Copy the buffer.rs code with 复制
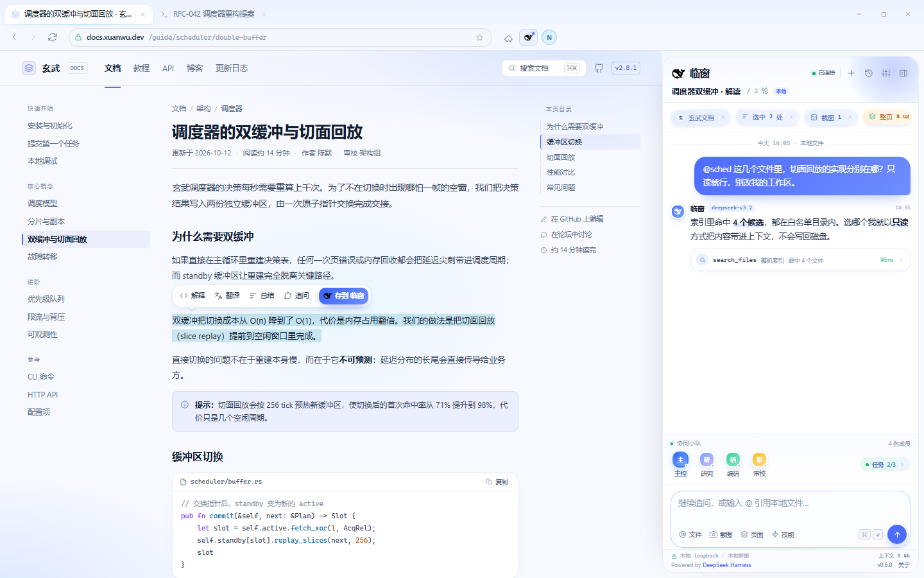The image size is (924, 578). click(497, 482)
